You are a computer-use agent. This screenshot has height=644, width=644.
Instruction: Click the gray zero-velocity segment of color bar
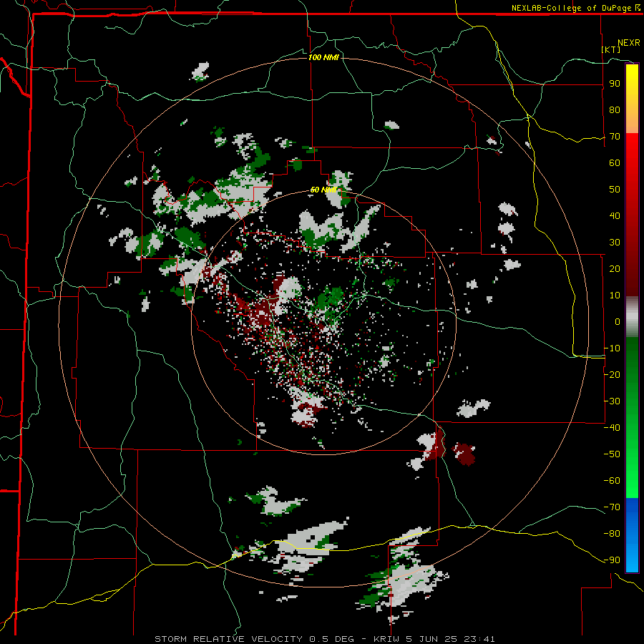tap(632, 316)
